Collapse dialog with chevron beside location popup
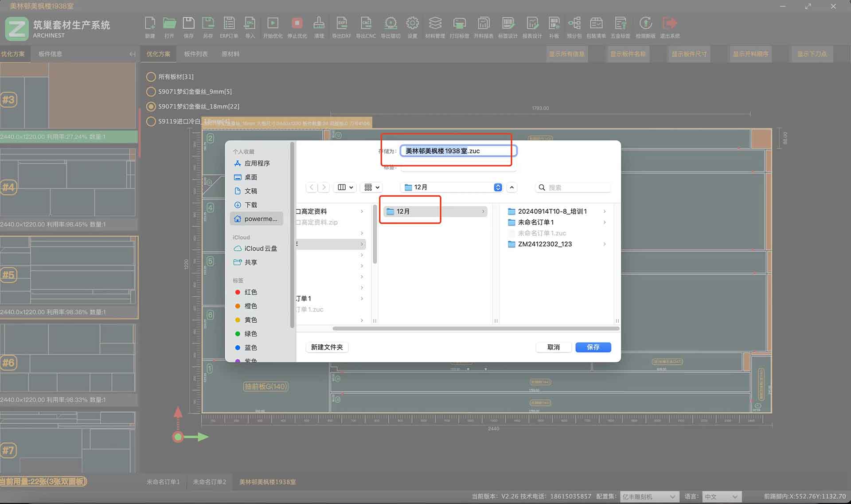This screenshot has width=851, height=504. click(x=512, y=188)
